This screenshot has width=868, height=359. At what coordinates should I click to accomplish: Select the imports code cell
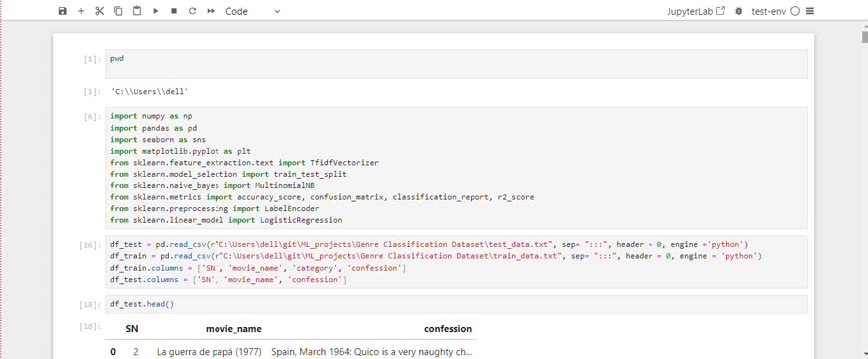pyautogui.click(x=456, y=168)
